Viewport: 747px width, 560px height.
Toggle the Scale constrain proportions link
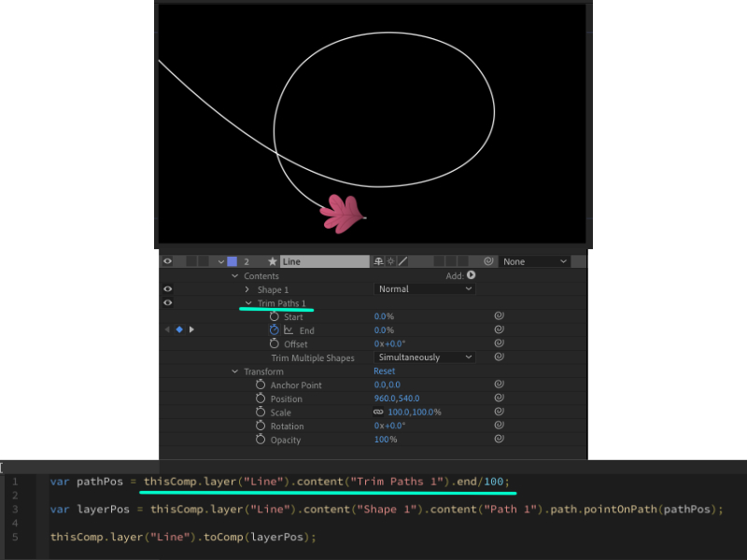379,412
